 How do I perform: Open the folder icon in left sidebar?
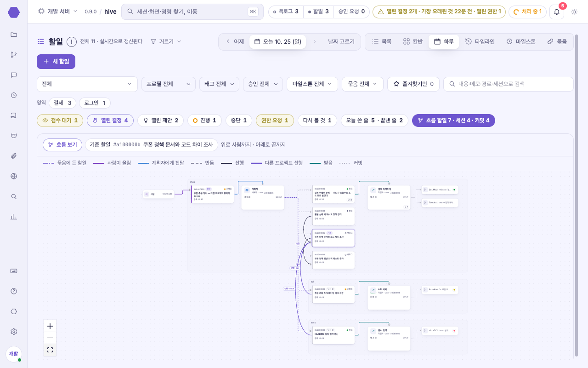14,34
